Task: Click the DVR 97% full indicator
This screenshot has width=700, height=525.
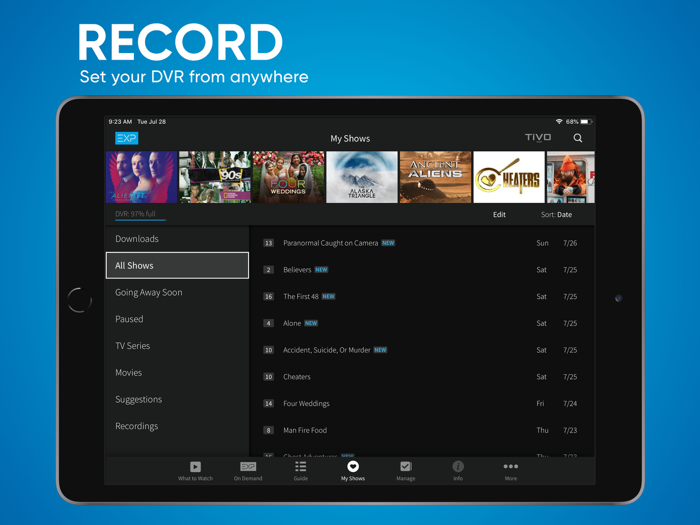Action: point(135,214)
